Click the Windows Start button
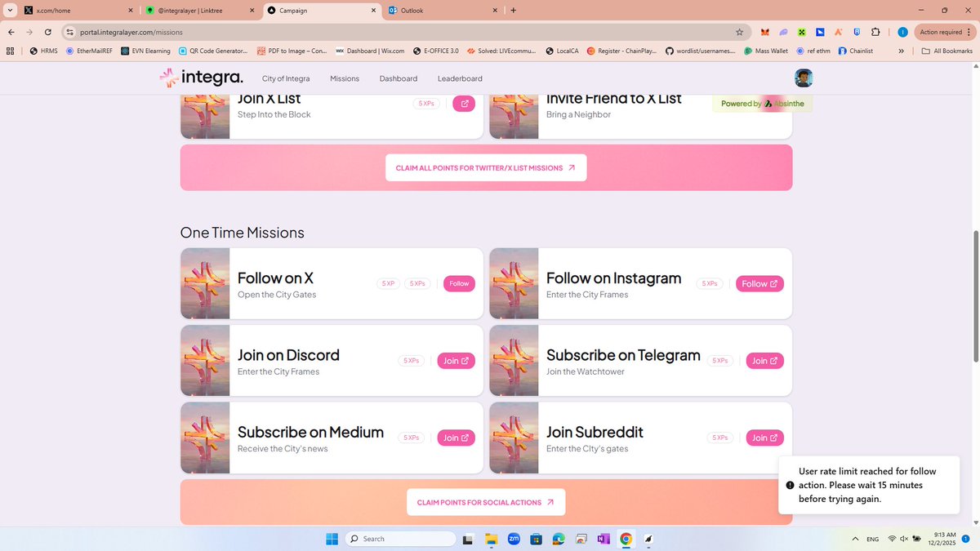The width and height of the screenshot is (980, 551). (x=332, y=539)
